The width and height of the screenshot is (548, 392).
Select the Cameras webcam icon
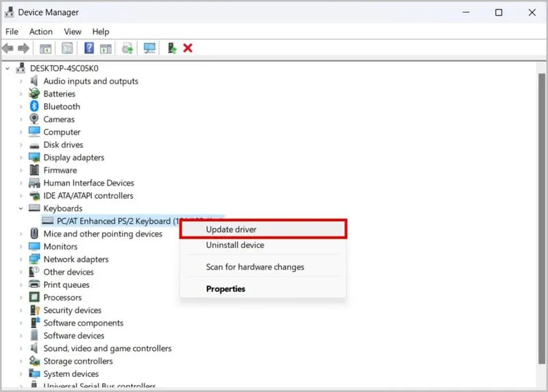pos(34,119)
